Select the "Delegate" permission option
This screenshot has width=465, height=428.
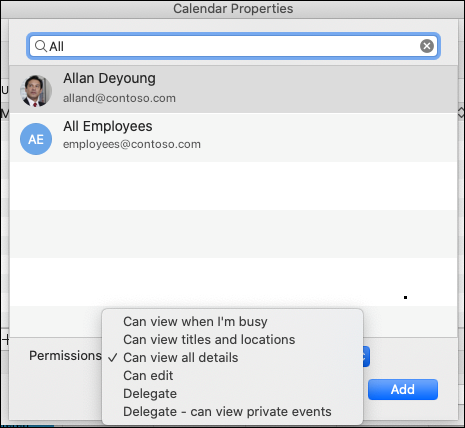[150, 394]
